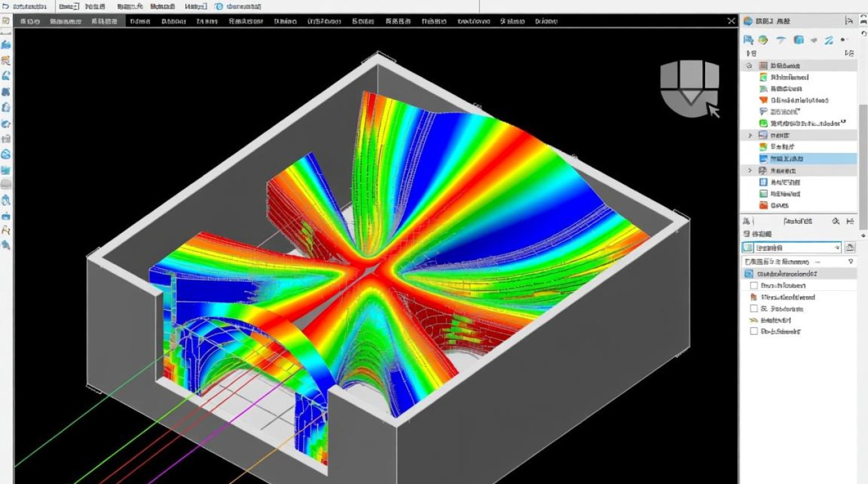This screenshot has height=484, width=868.
Task: Expand the second collapsed tree node arrow
Action: point(750,170)
